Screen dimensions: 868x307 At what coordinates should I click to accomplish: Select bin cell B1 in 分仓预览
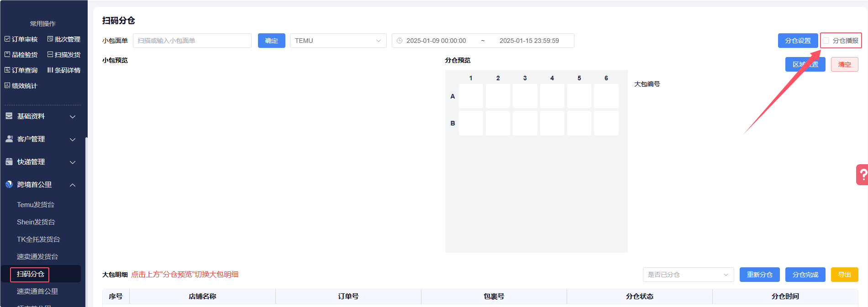point(471,123)
